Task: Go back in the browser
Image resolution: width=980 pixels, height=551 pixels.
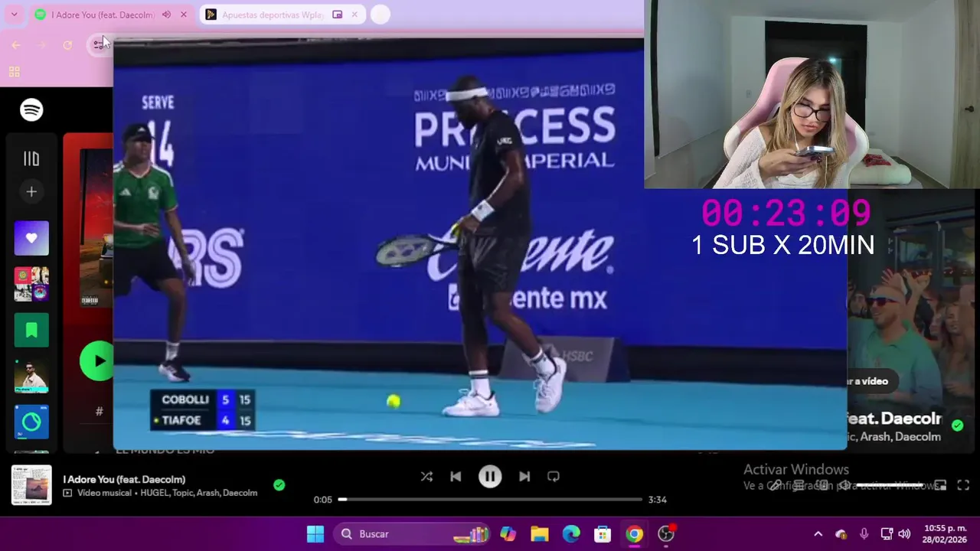Action: click(16, 45)
